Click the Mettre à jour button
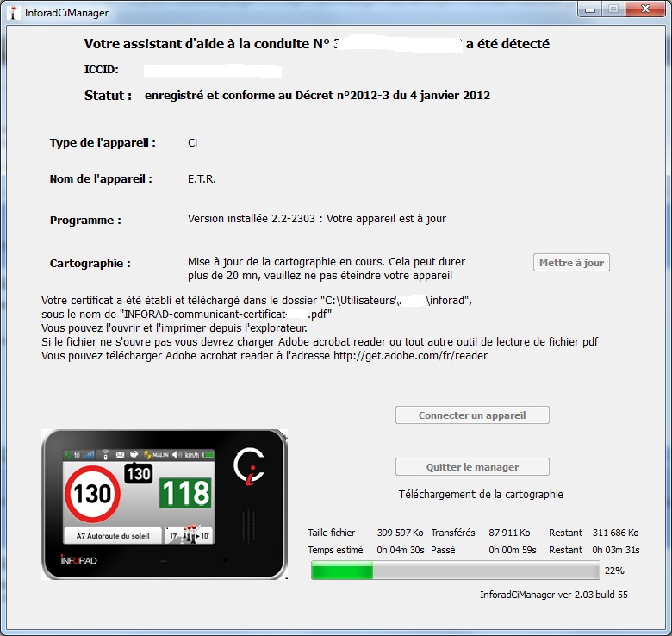This screenshot has height=636, width=672. click(x=571, y=263)
